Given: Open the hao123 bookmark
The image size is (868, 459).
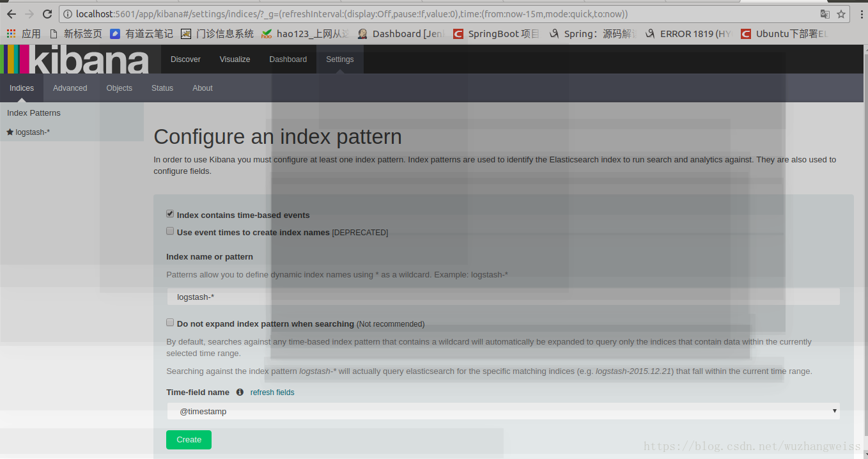Looking at the screenshot, I should (x=306, y=33).
